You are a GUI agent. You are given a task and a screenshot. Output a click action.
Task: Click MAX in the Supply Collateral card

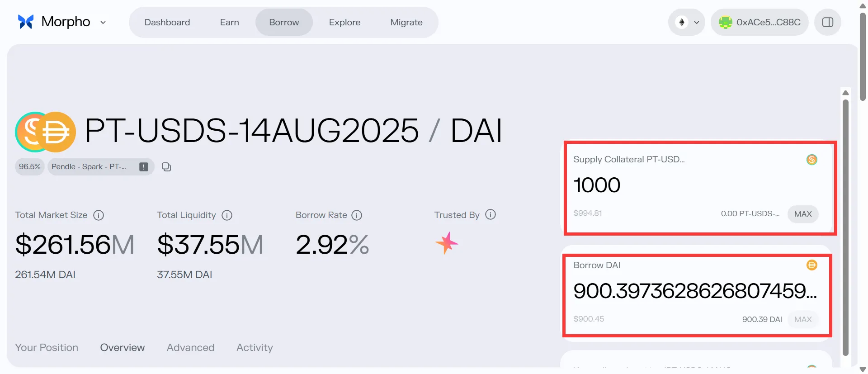click(803, 214)
